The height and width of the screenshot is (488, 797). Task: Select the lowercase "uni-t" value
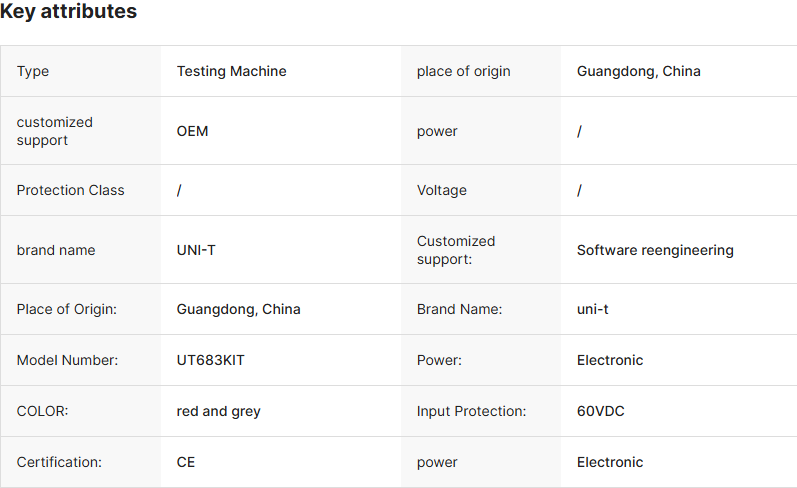click(592, 309)
